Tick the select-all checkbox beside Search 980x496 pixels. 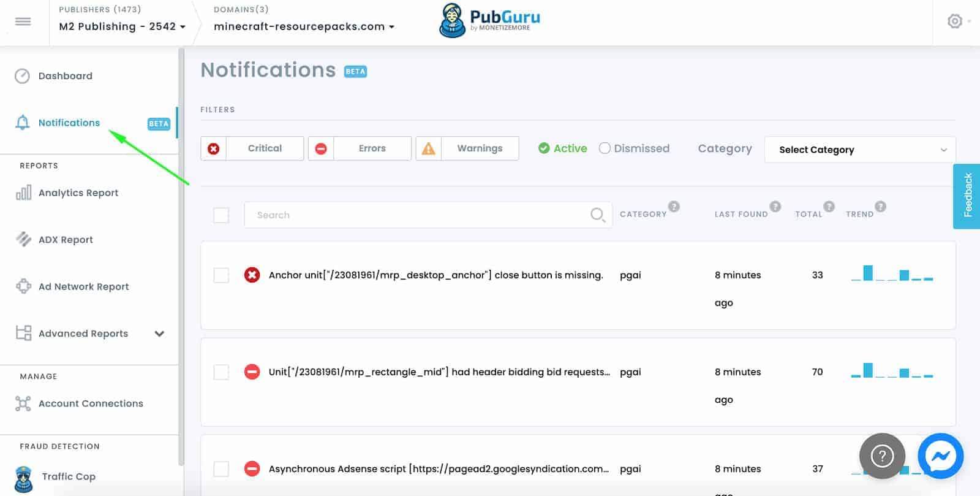(221, 215)
